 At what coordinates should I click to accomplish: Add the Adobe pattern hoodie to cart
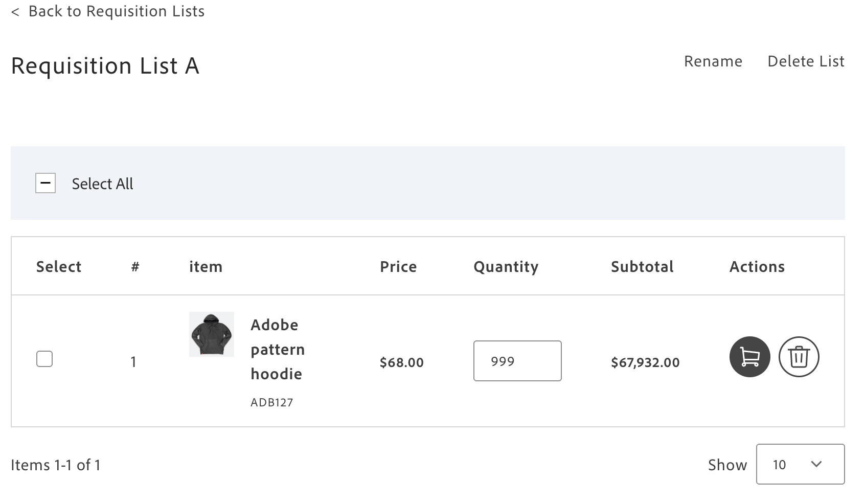(749, 357)
